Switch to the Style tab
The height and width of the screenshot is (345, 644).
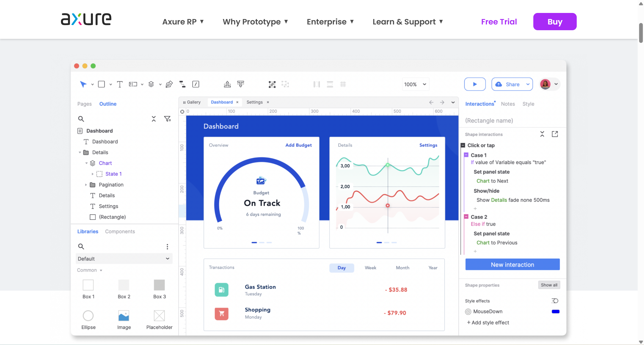tap(528, 104)
